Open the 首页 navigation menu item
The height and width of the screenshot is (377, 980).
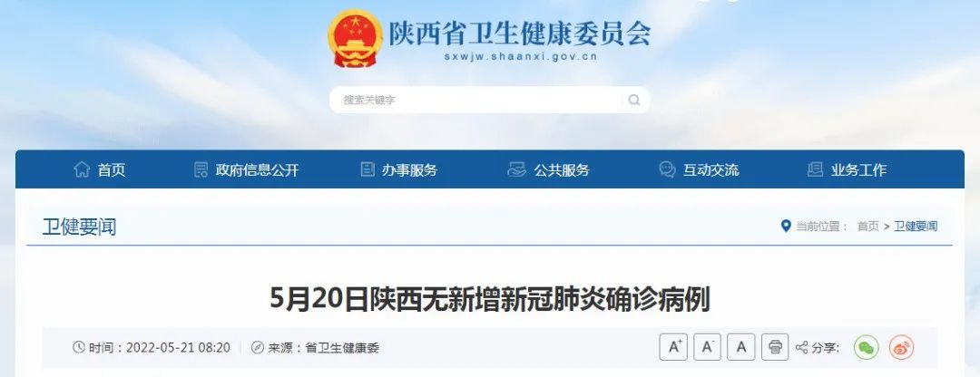[x=100, y=169]
